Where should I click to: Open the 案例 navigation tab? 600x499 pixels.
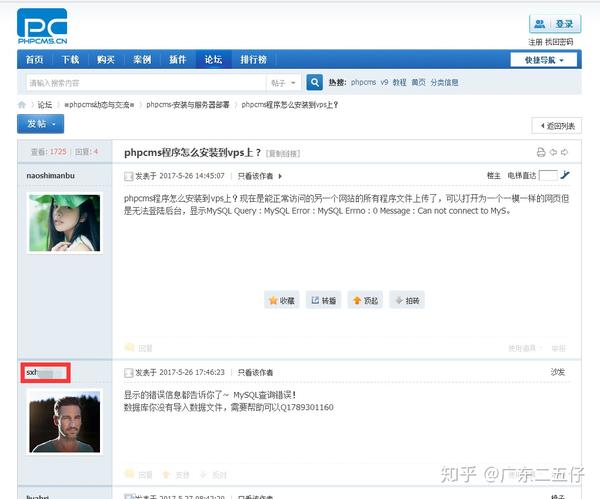(142, 59)
